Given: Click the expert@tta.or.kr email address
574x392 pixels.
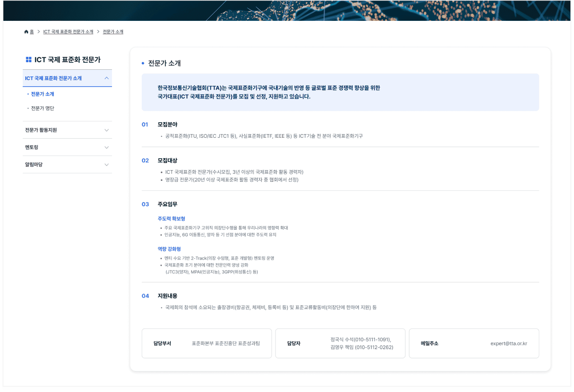Looking at the screenshot, I should (x=508, y=344).
